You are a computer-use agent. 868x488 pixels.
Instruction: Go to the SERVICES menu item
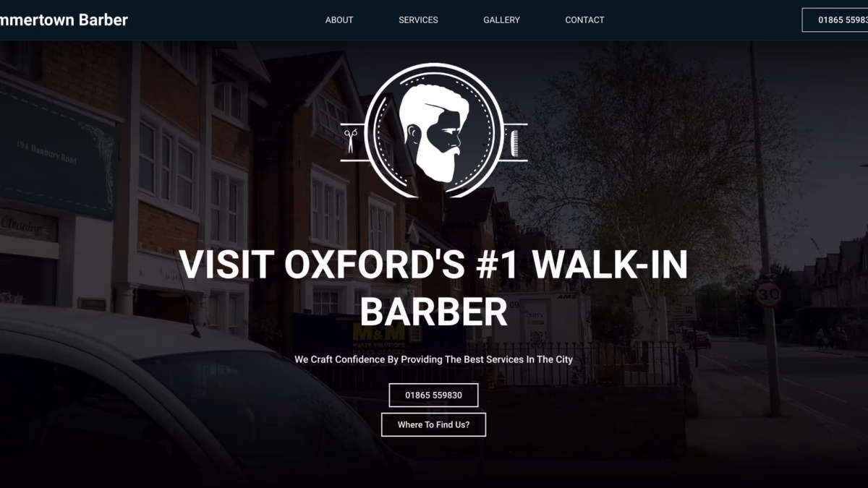point(418,20)
